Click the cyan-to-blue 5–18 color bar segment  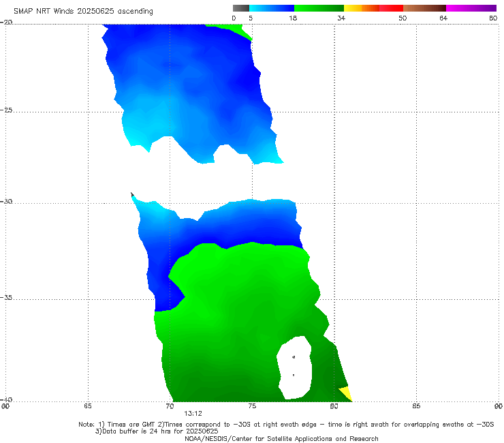(272, 8)
